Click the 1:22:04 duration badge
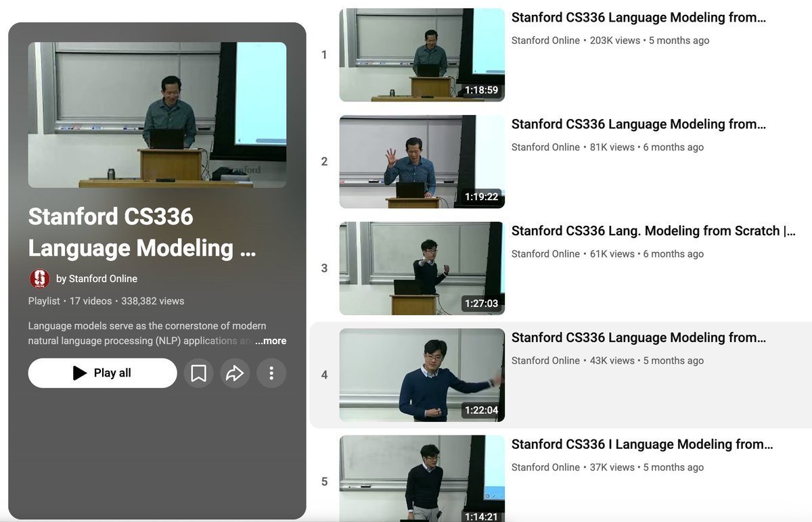This screenshot has width=812, height=522. 481,410
